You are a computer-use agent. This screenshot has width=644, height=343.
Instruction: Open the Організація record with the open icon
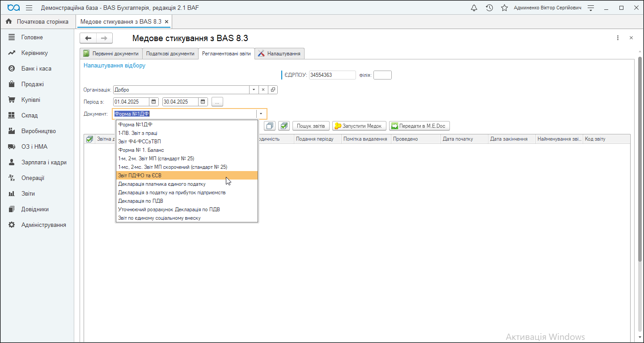click(273, 90)
